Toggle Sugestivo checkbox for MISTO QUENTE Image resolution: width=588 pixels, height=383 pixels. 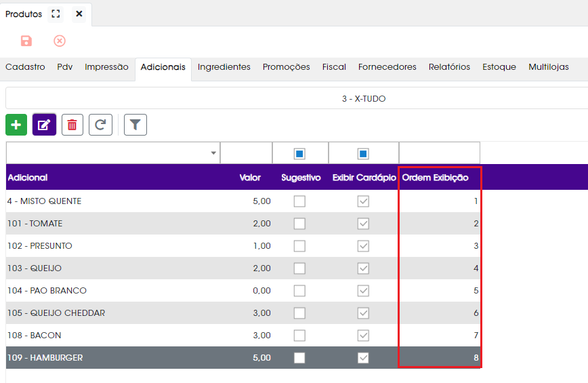299,201
